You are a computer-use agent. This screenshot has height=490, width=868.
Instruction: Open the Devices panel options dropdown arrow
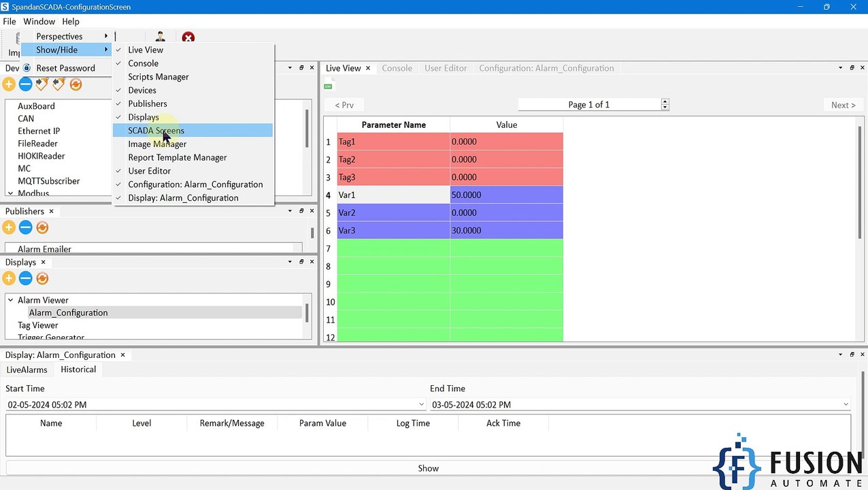289,68
